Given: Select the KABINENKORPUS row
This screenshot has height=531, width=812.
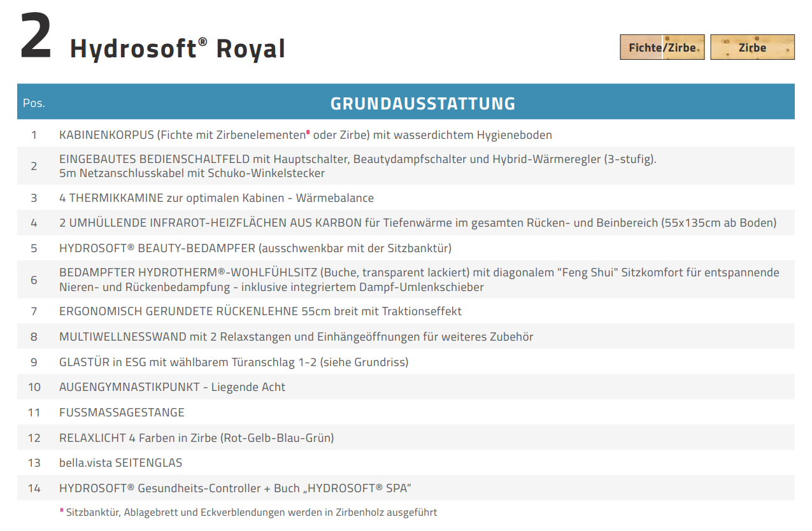Looking at the screenshot, I should [305, 135].
